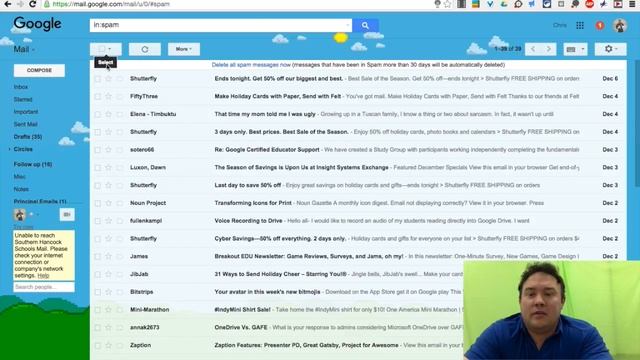Refresh the spam message list
Viewport: 640px width, 360px height.
[145, 49]
